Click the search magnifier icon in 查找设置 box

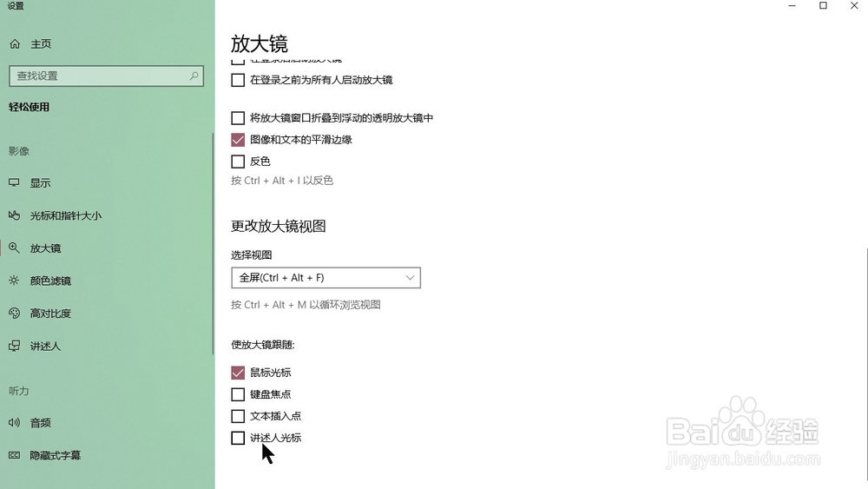(x=194, y=76)
